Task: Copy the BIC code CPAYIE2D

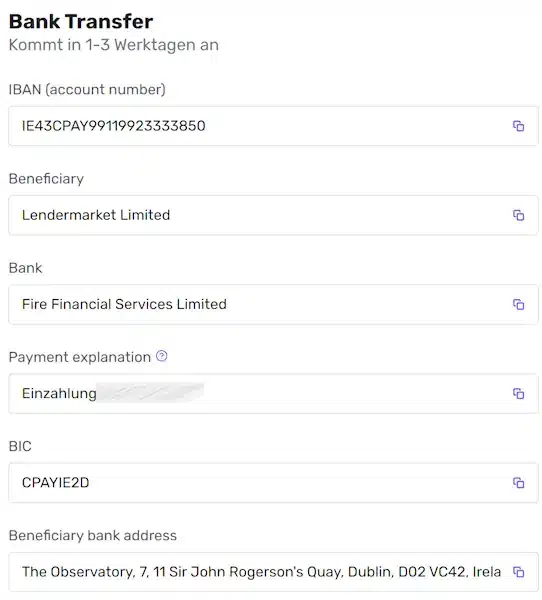Action: coord(518,483)
